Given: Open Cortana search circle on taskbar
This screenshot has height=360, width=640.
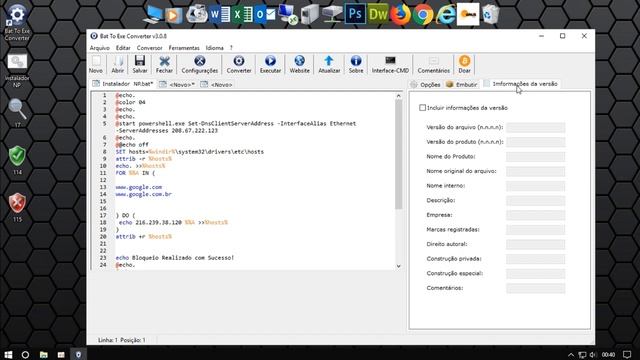Looking at the screenshot, I should 25,355.
